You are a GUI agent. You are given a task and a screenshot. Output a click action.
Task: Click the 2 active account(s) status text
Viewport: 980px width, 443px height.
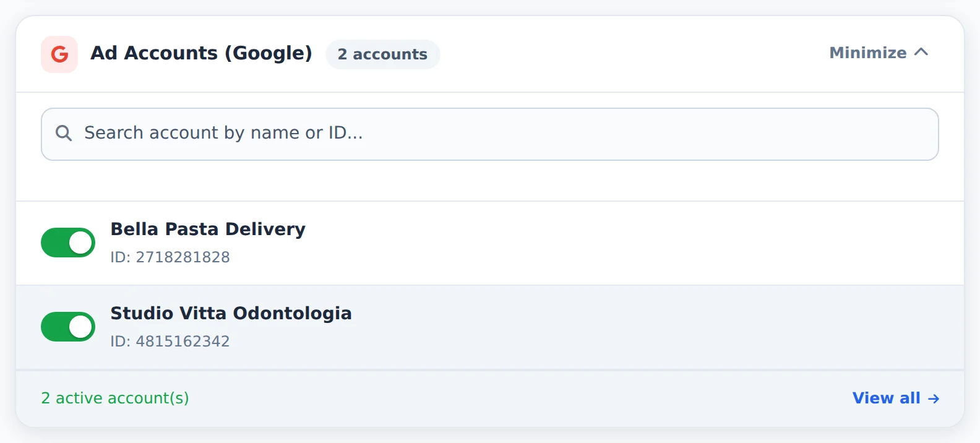coord(115,398)
